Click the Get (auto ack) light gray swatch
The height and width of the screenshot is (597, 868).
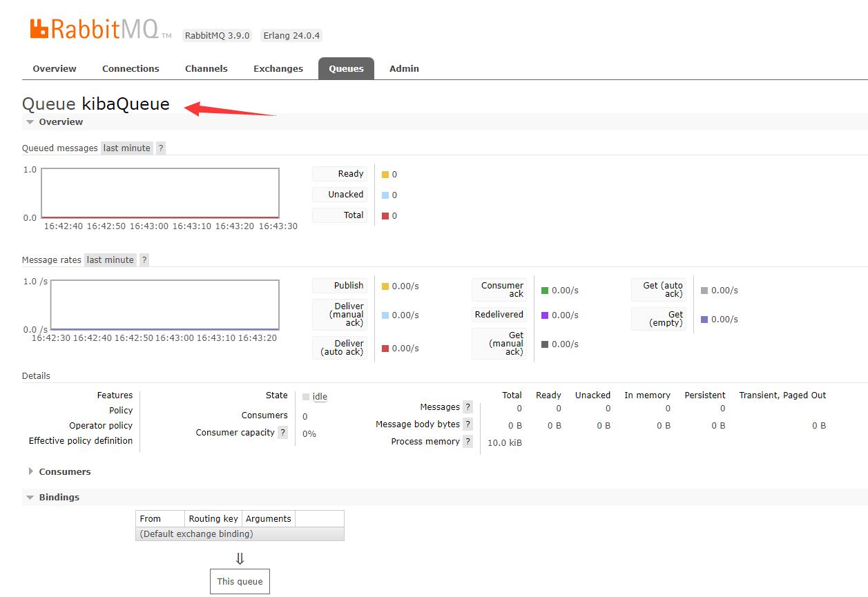(704, 291)
